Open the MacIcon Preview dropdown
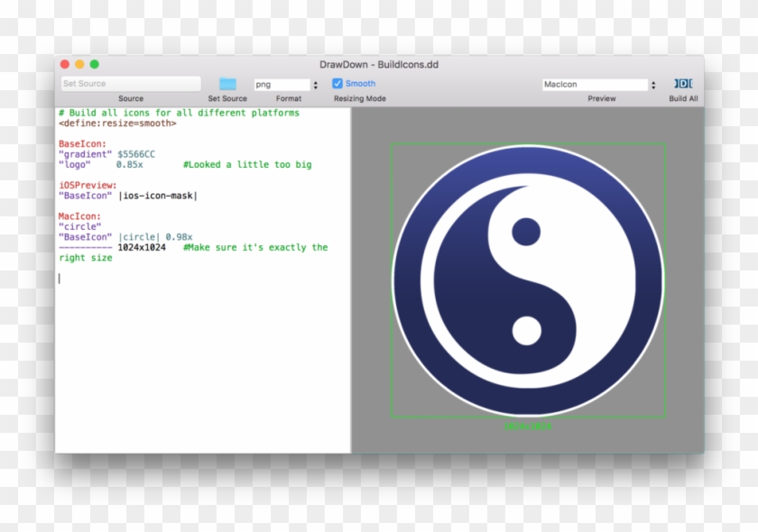Screen dimensions: 758x532 [596, 83]
